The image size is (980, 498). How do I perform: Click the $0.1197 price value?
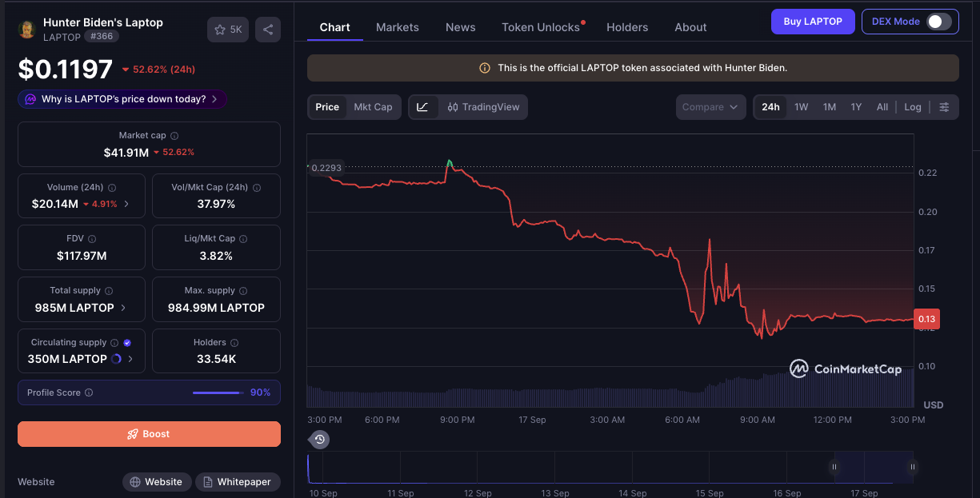[66, 69]
